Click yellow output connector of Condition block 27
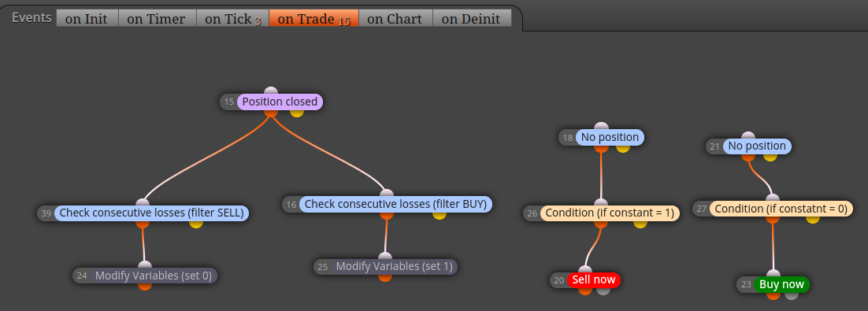 pos(813,220)
